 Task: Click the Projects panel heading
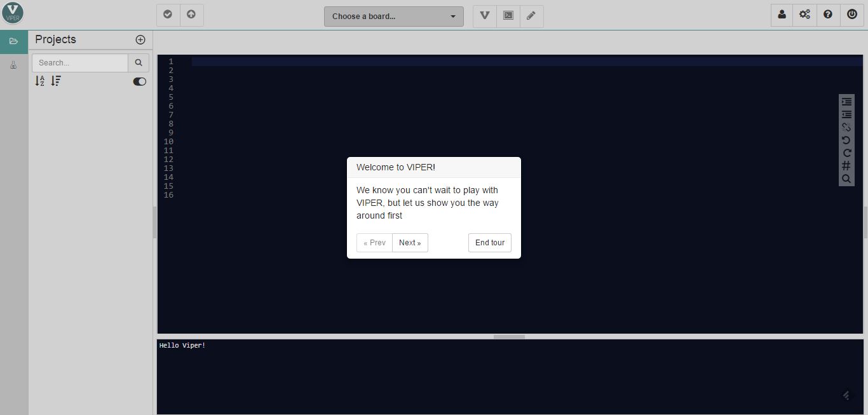(x=55, y=39)
